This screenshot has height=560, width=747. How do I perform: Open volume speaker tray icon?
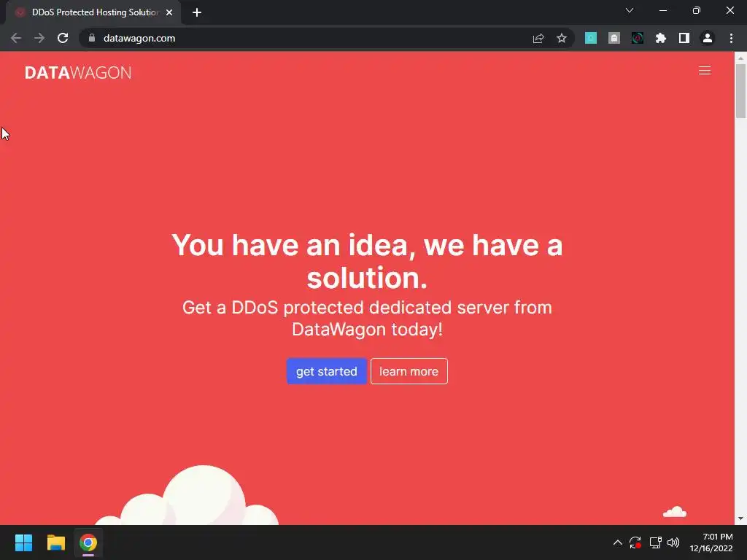point(673,542)
